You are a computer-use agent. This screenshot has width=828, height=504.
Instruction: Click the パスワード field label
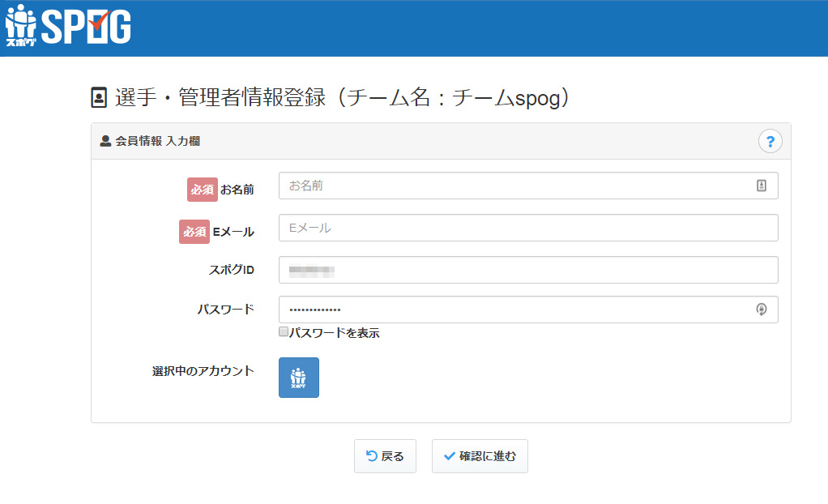click(225, 309)
